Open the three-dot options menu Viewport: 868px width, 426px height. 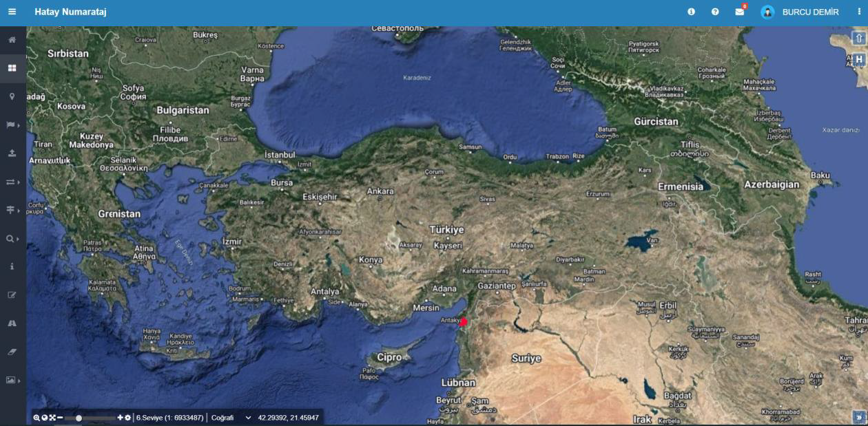[x=858, y=12]
